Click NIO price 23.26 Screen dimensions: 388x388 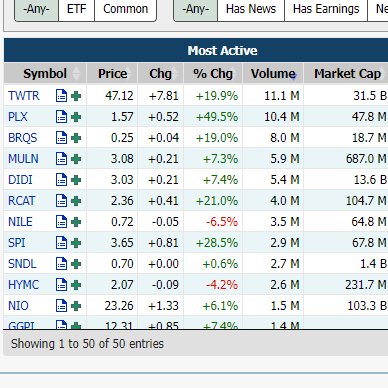pos(119,306)
